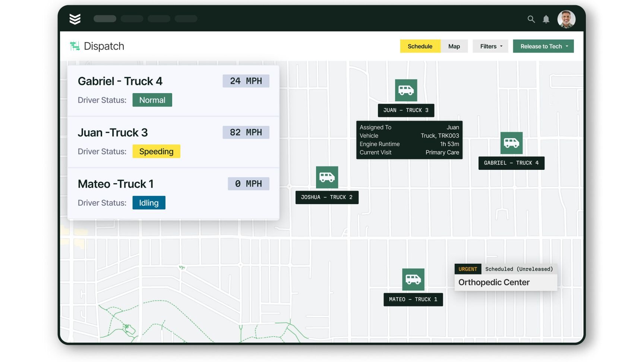The width and height of the screenshot is (644, 362).
Task: Click the Dispatch page icon
Action: click(x=75, y=46)
